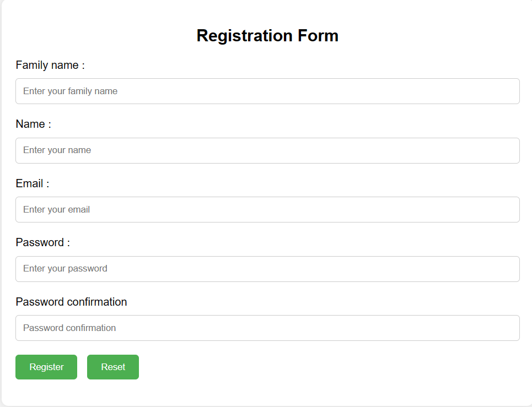This screenshot has height=407, width=532.
Task: Click the Reset button
Action: [113, 367]
